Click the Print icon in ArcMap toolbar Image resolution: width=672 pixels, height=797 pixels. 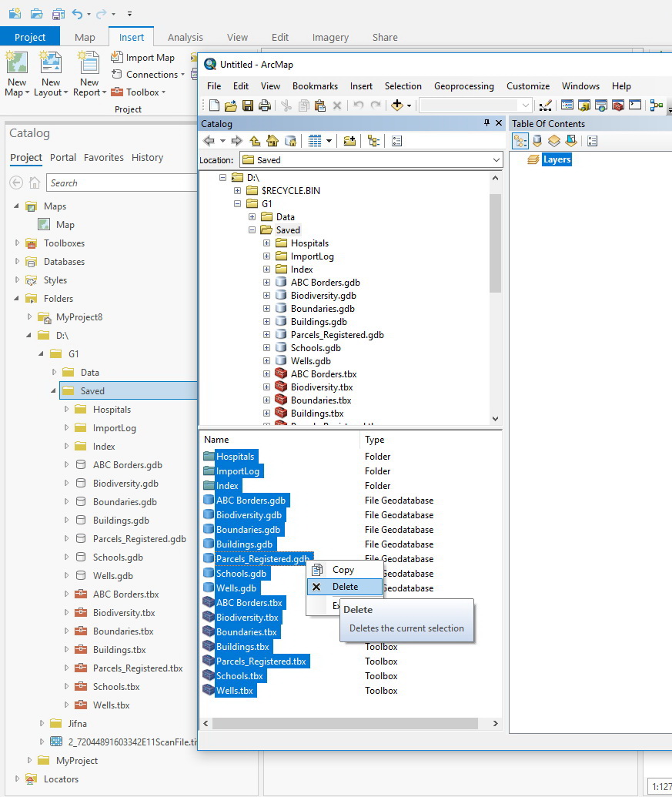tap(264, 105)
